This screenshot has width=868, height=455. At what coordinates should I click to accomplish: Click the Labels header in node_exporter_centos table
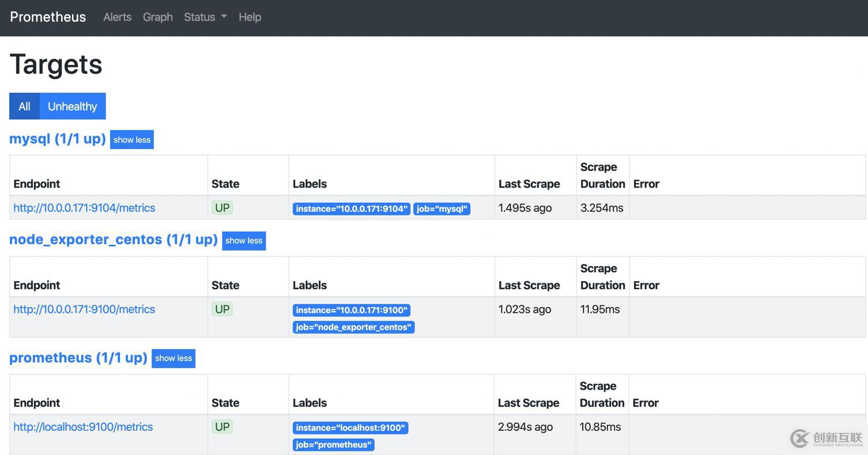coord(310,285)
